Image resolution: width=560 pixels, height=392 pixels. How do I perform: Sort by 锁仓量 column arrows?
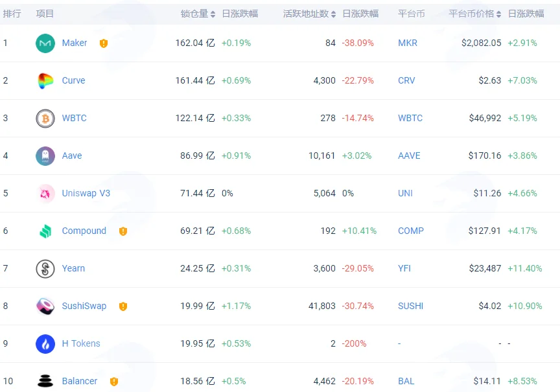tap(213, 14)
